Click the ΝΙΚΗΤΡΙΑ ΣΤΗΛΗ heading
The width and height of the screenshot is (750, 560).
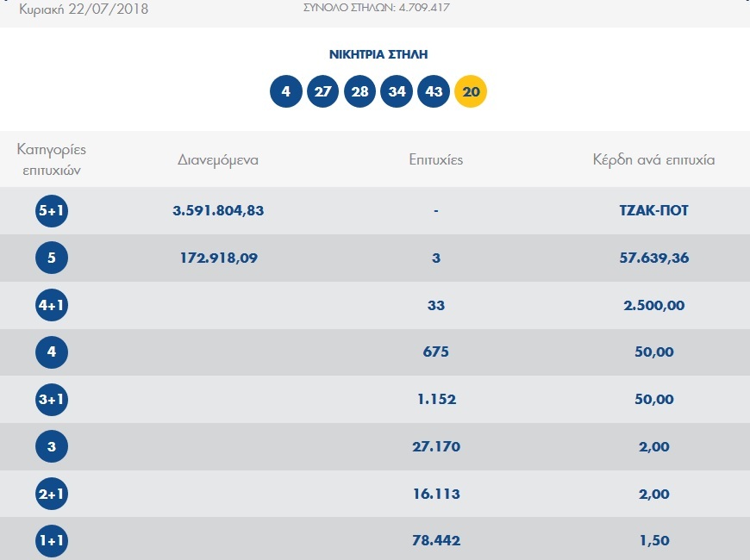tap(378, 54)
